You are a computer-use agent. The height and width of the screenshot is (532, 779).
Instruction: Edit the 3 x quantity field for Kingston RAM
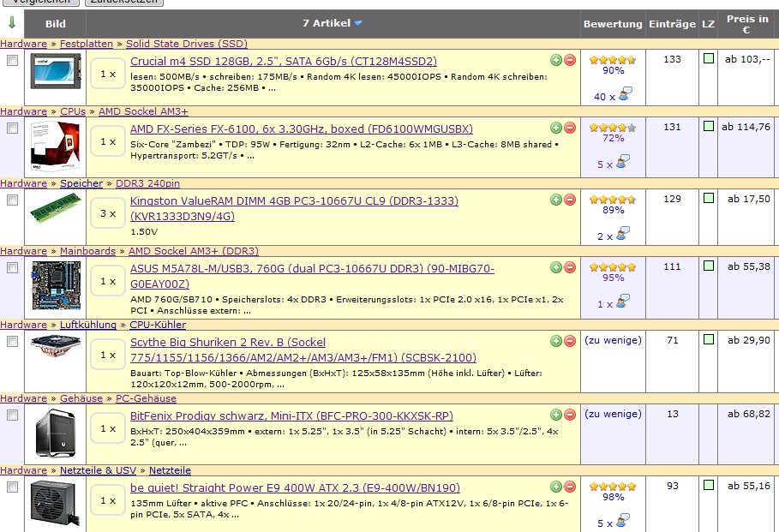tap(108, 213)
